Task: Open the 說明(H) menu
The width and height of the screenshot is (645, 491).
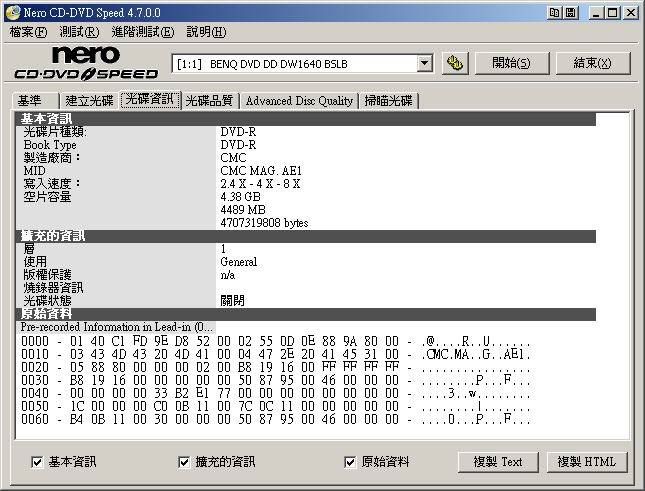Action: pos(206,32)
